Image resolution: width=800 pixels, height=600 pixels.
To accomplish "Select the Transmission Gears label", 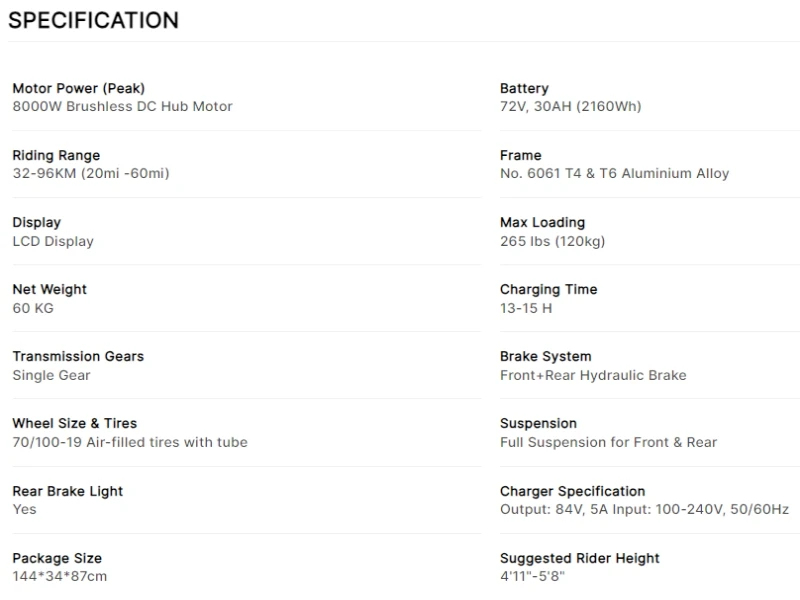I will tap(78, 356).
